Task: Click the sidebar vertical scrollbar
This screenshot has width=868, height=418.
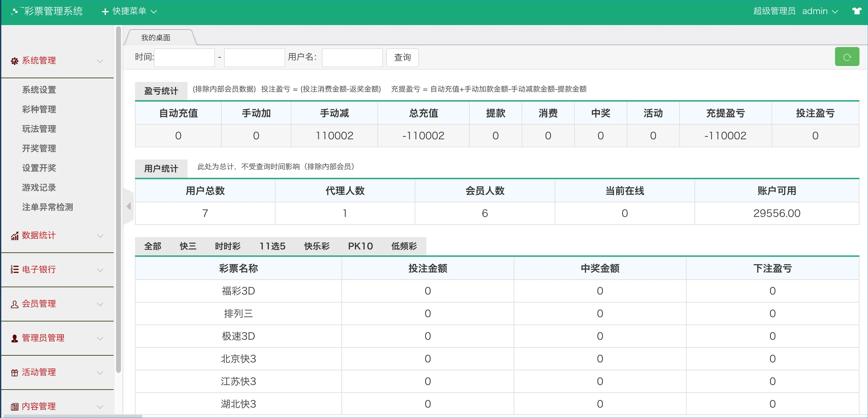Action: [x=118, y=199]
